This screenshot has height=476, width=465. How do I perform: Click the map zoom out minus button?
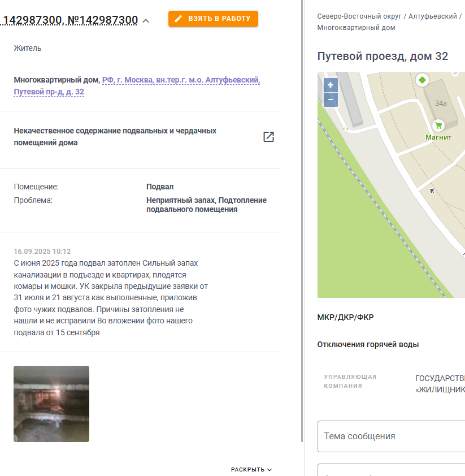(331, 99)
